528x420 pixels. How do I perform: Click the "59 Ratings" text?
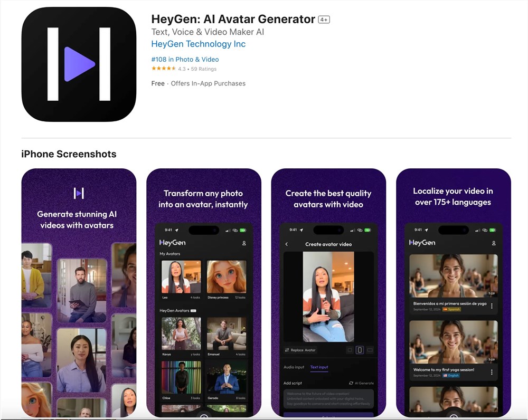(204, 69)
